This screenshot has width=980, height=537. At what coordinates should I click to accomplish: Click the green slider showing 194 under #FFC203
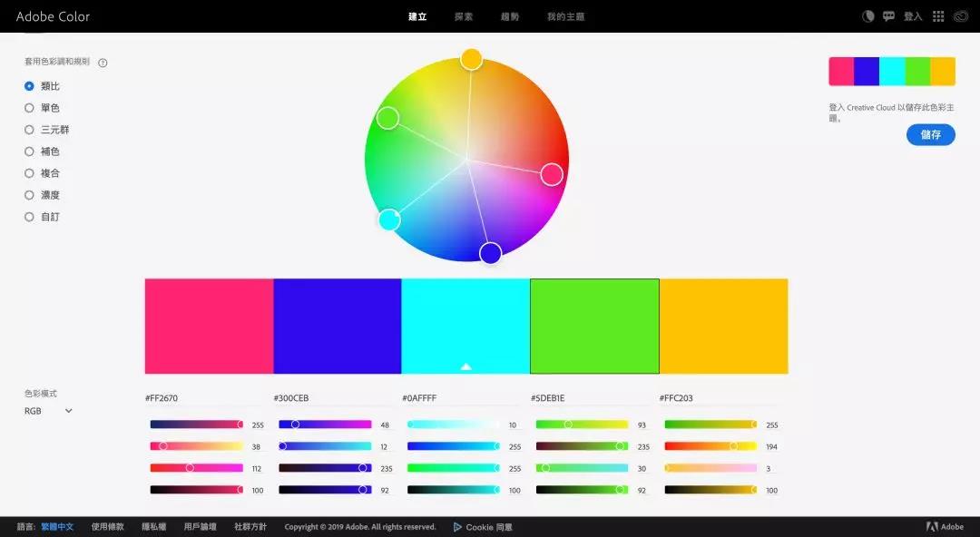(x=710, y=446)
